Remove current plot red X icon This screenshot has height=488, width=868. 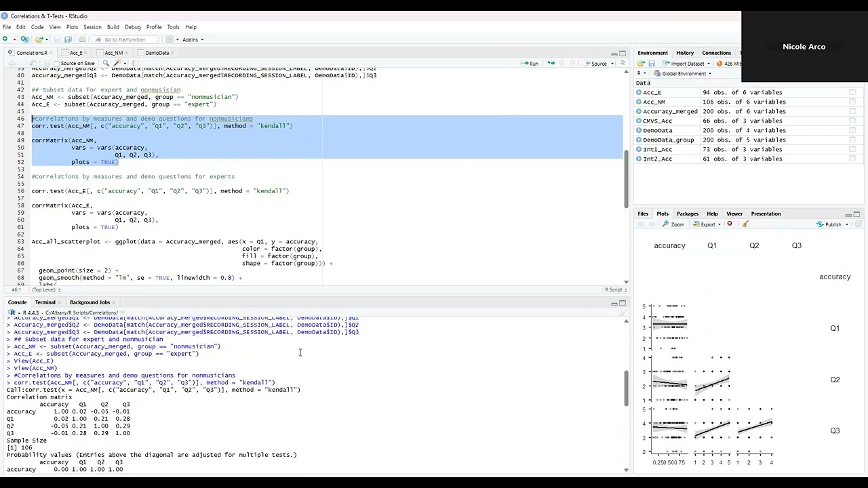pyautogui.click(x=730, y=224)
